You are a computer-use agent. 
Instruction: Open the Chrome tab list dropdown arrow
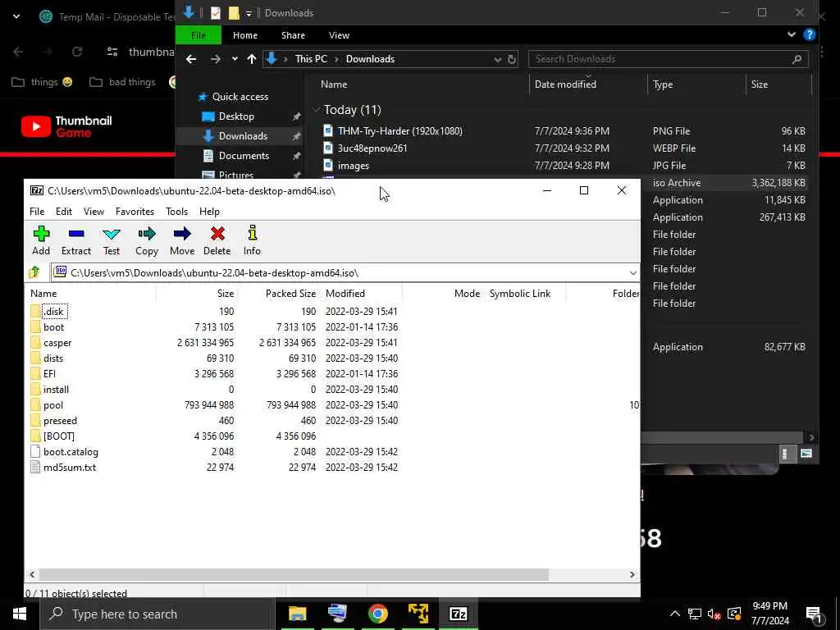[x=16, y=16]
